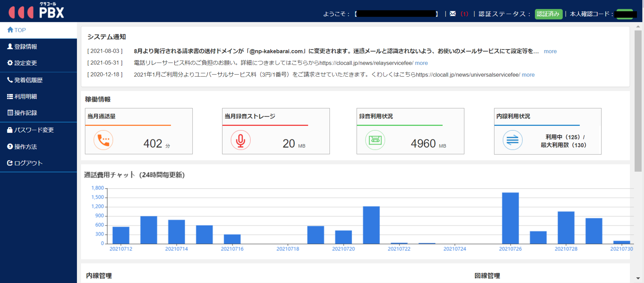This screenshot has height=283, width=644.
Task: Click the vertical scrollbar down arrow
Action: 638,278
